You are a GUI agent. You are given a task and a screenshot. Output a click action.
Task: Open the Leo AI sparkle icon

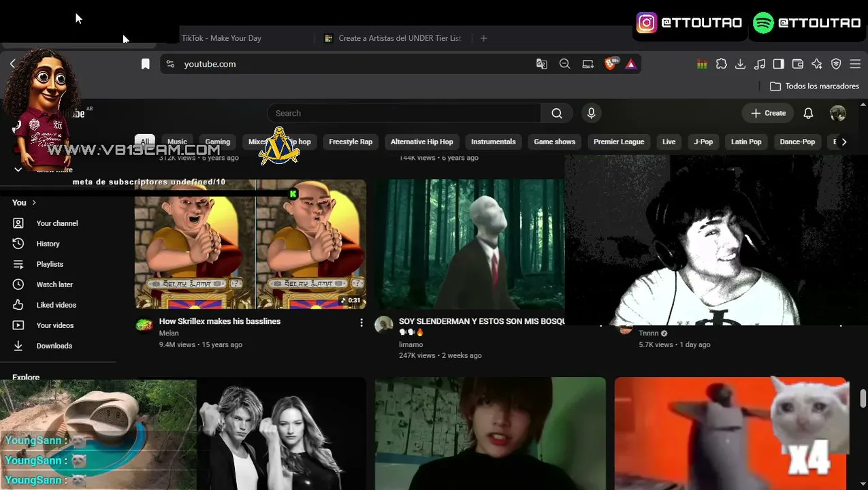tap(817, 64)
